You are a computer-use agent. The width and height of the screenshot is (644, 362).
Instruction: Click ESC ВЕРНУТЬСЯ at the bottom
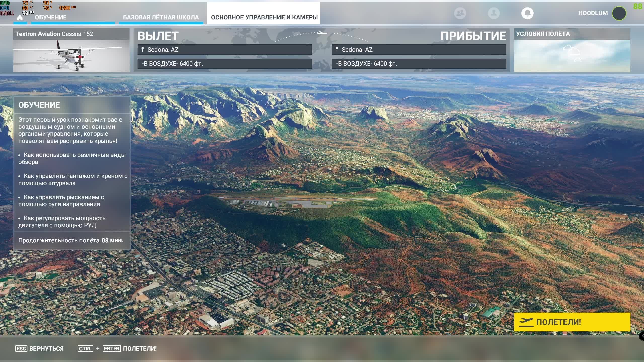(40, 348)
